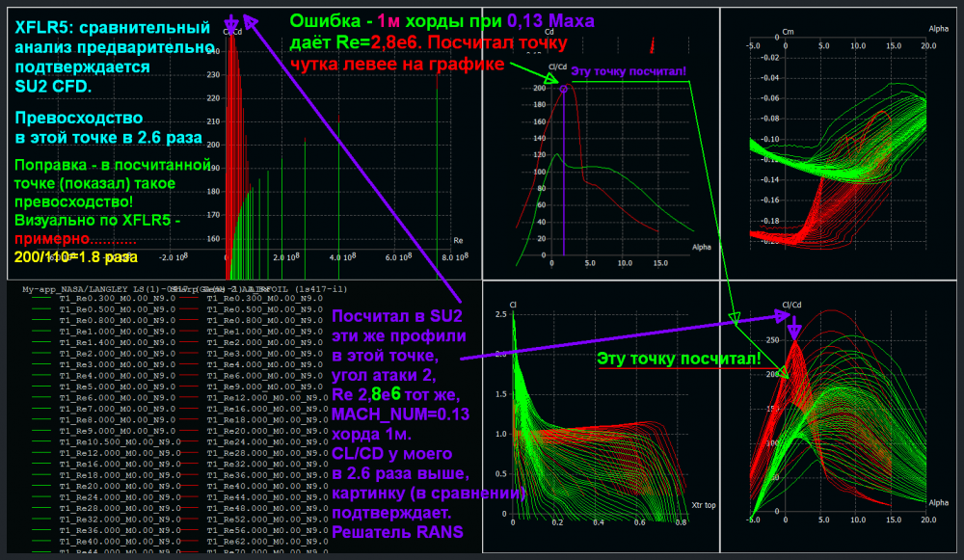The height and width of the screenshot is (560, 964).
Task: Click green line sample beside T1_Re10.500 entry
Action: 41,442
